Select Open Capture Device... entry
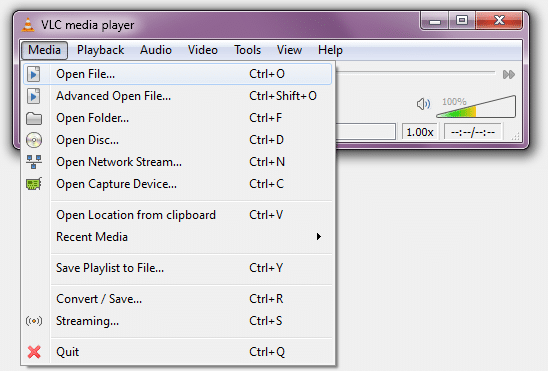The height and width of the screenshot is (371, 548). 178,184
